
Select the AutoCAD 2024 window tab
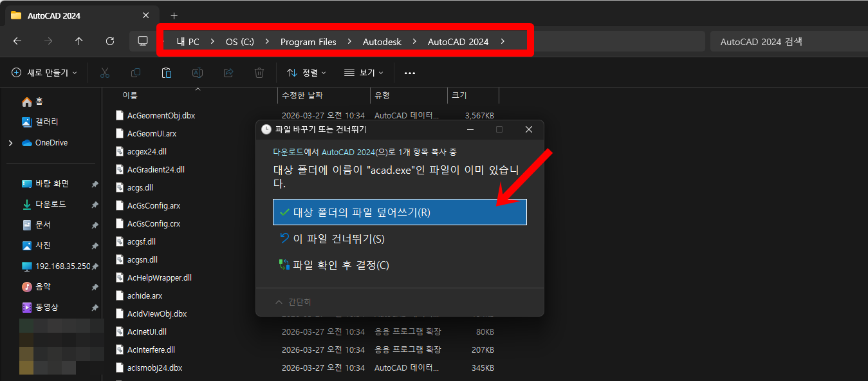tap(80, 15)
